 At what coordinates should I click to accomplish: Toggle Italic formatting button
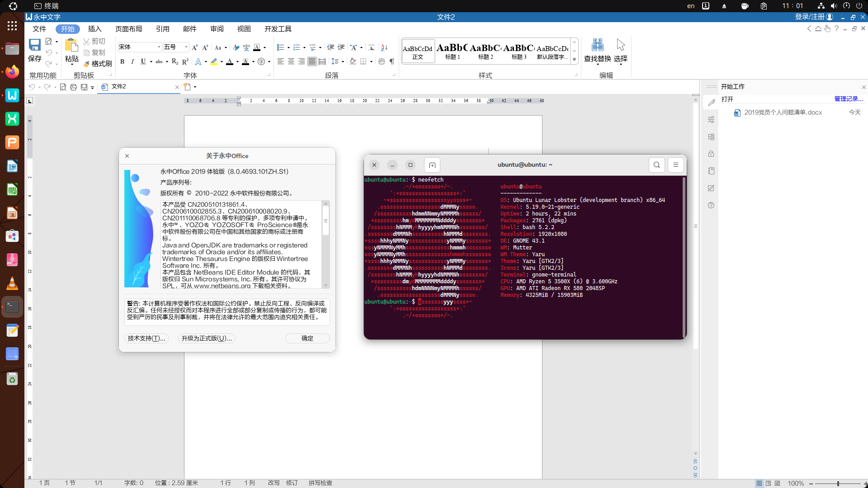click(132, 61)
